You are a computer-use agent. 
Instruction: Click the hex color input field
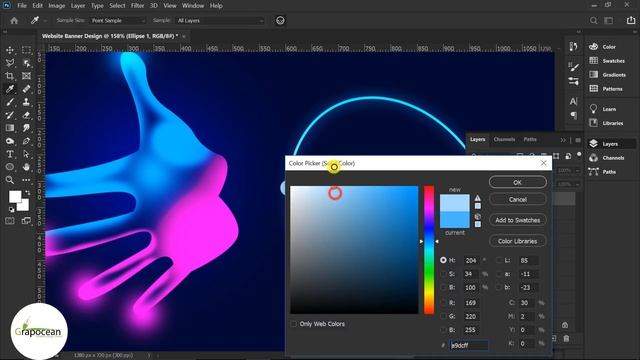coord(469,345)
